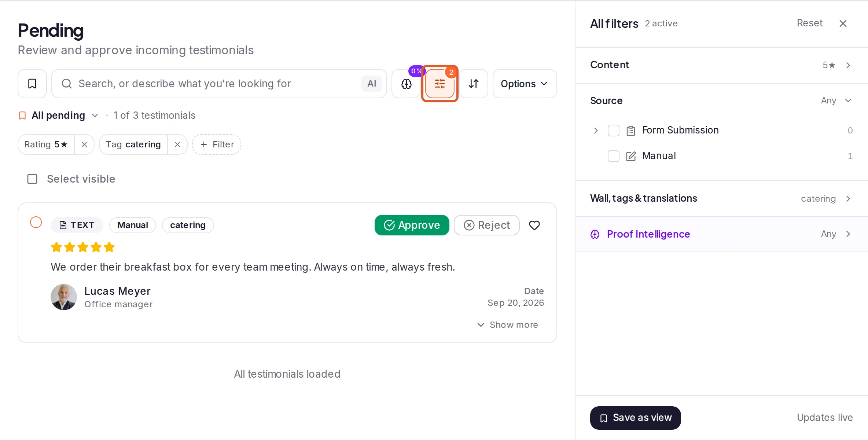Click the search magnifier icon
Screen dimensions: 868x440
pos(66,84)
